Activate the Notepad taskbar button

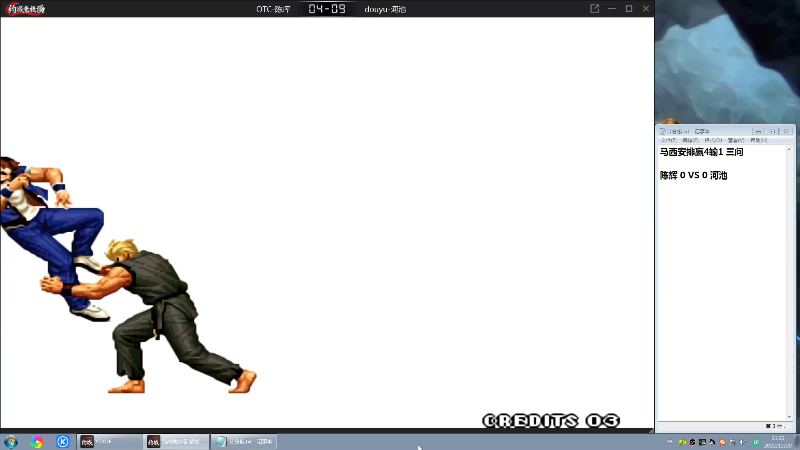coord(243,442)
